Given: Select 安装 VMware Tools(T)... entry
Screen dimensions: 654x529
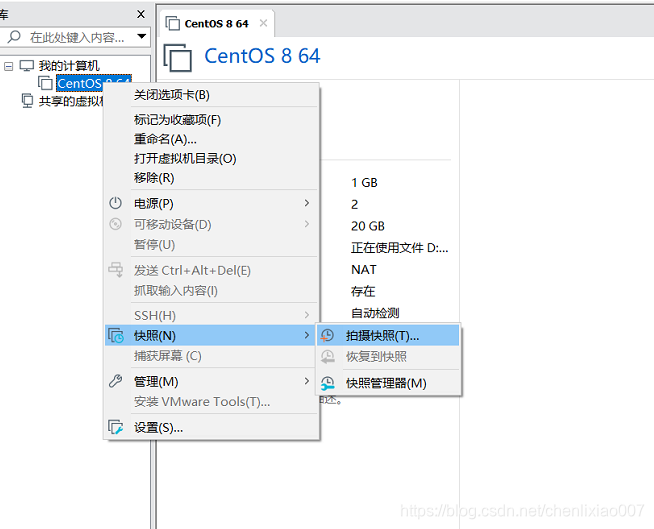Looking at the screenshot, I should pyautogui.click(x=211, y=402).
